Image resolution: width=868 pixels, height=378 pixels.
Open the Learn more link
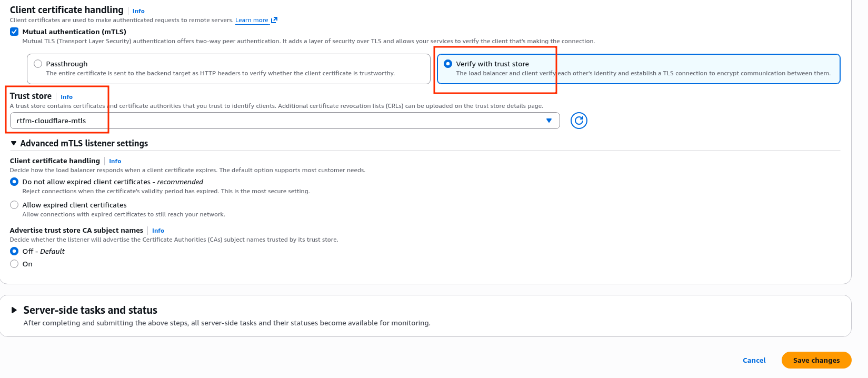(252, 20)
